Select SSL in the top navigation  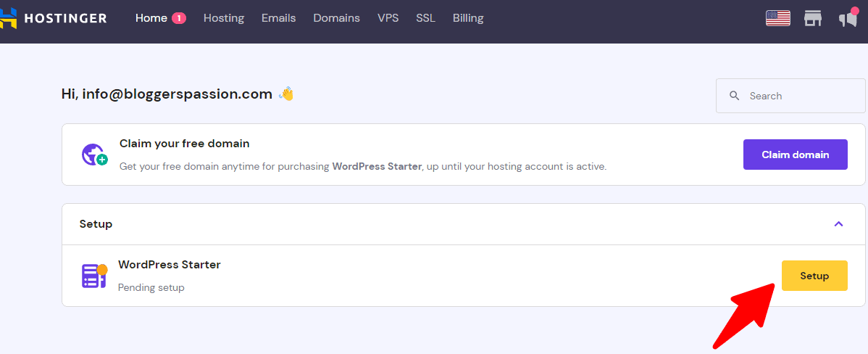pyautogui.click(x=425, y=18)
